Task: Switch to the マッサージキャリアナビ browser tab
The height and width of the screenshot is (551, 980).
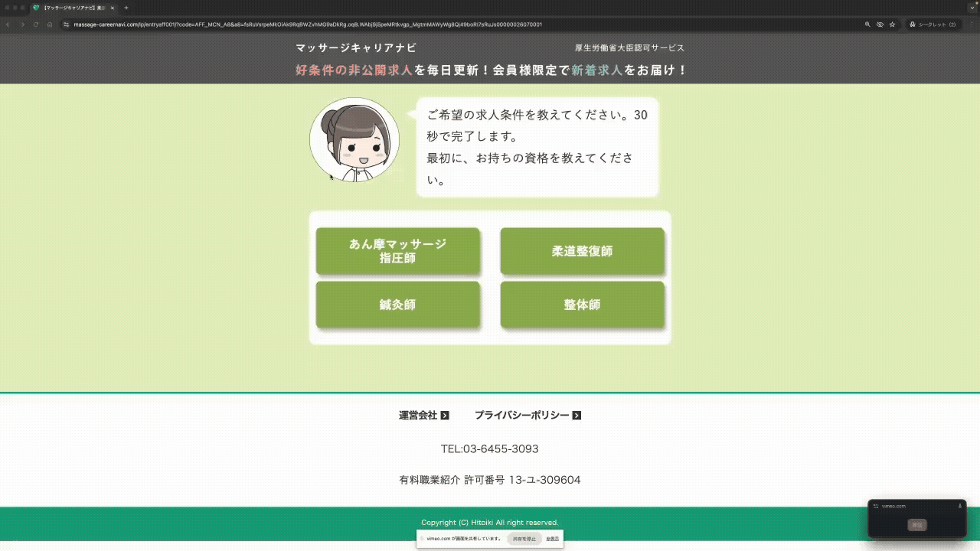Action: point(74,8)
